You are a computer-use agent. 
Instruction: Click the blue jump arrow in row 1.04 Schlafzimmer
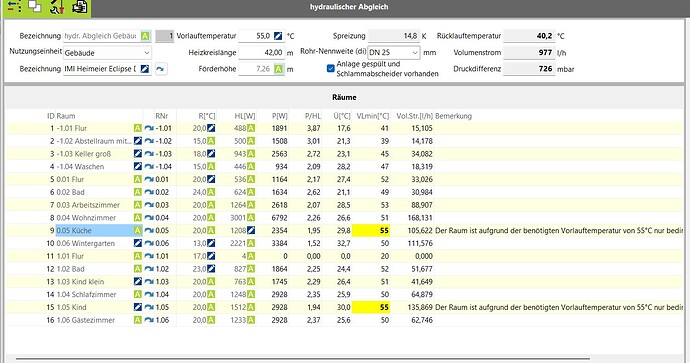(149, 294)
